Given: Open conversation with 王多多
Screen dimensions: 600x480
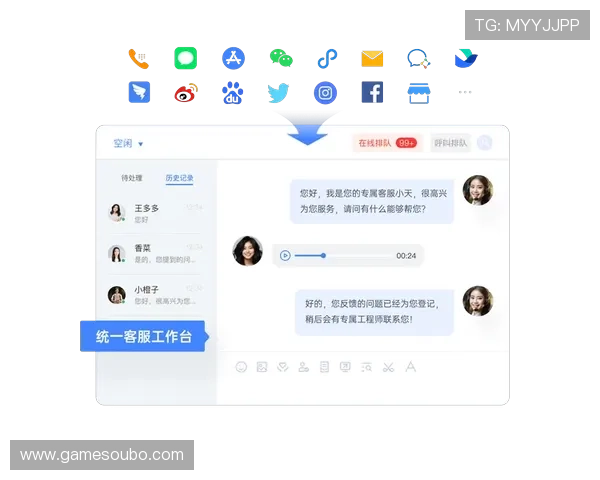Looking at the screenshot, I should (x=155, y=213).
